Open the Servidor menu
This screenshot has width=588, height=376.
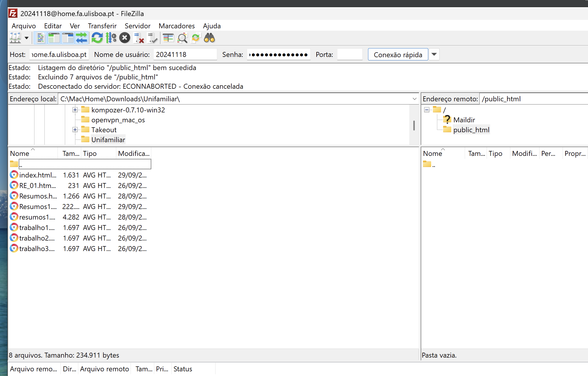click(137, 26)
